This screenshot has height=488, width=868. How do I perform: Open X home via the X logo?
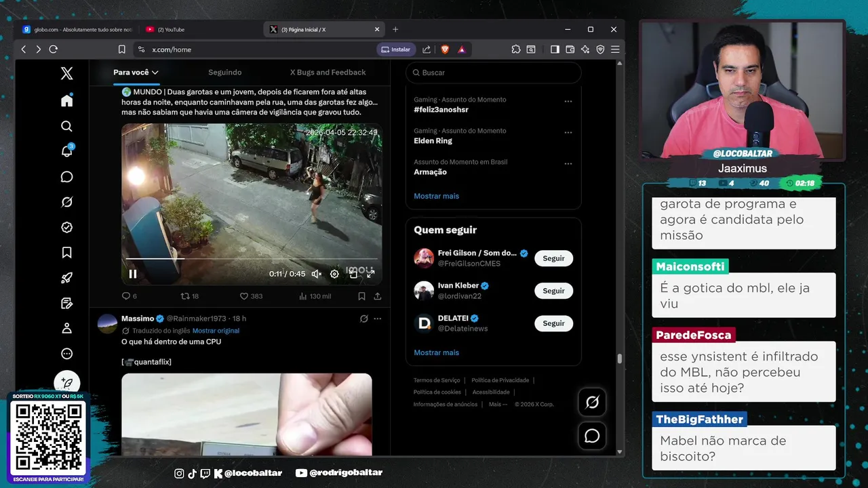(x=66, y=74)
